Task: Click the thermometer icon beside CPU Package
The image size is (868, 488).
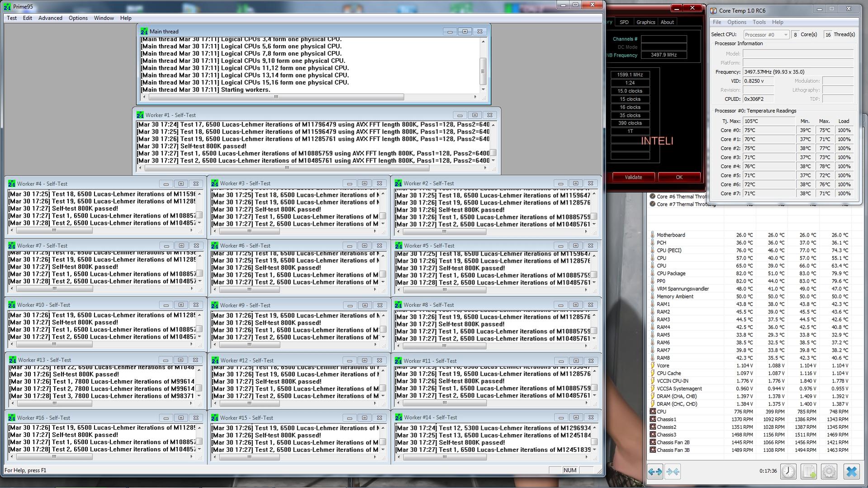Action: point(652,273)
